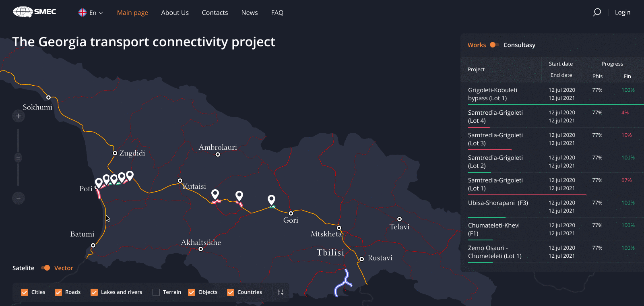Click the map zoom in plus button
The image size is (644, 306).
(x=18, y=116)
